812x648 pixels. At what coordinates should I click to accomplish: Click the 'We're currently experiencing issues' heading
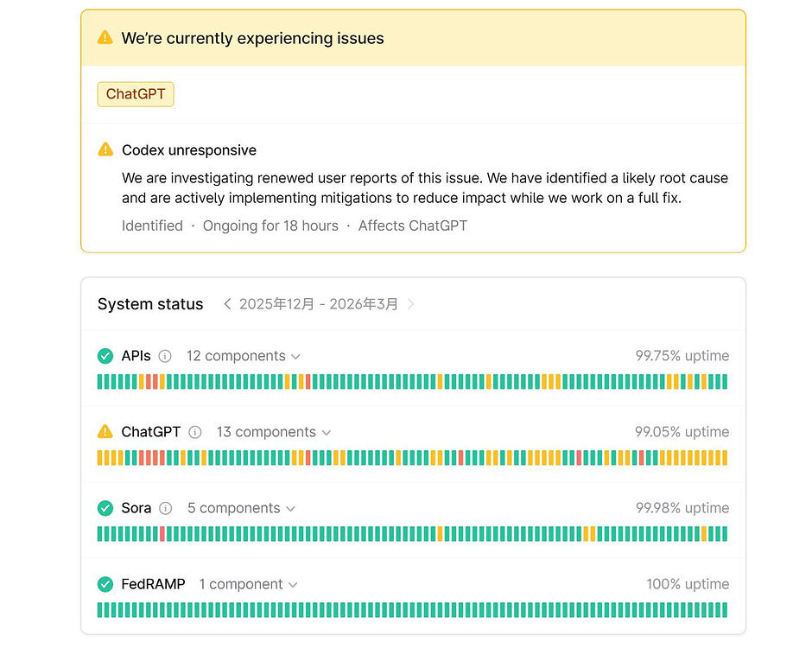pos(253,38)
